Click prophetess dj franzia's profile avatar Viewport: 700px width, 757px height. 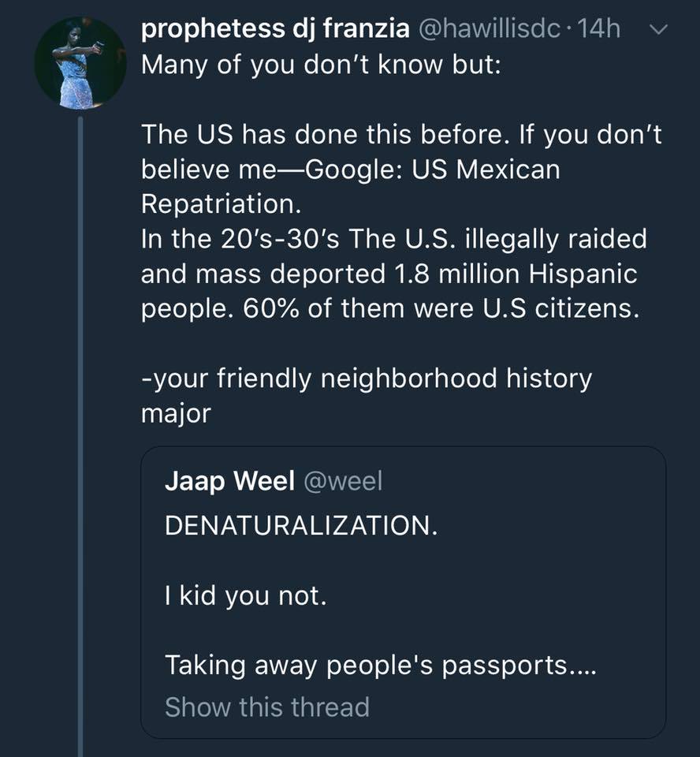[80, 62]
